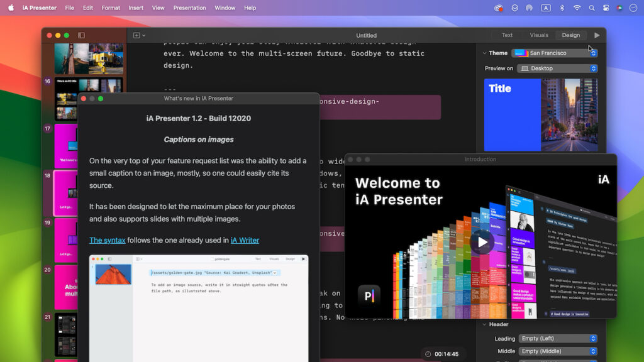Switch to the Text tab
The image size is (644, 362).
pos(507,35)
